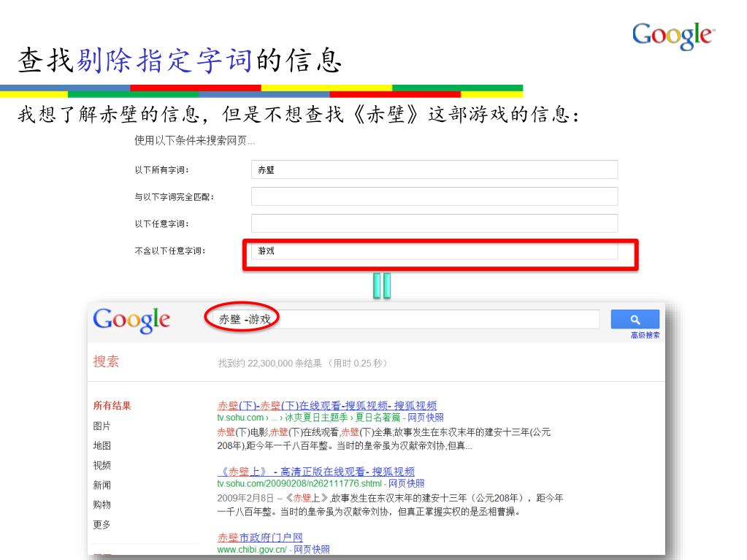Select 视频 in the left sidebar
The height and width of the screenshot is (560, 747).
coord(102,465)
